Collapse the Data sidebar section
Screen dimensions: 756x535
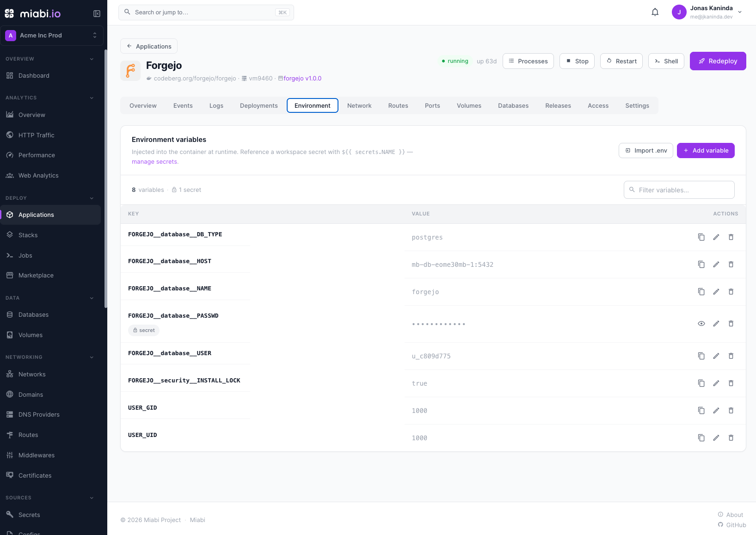point(92,298)
